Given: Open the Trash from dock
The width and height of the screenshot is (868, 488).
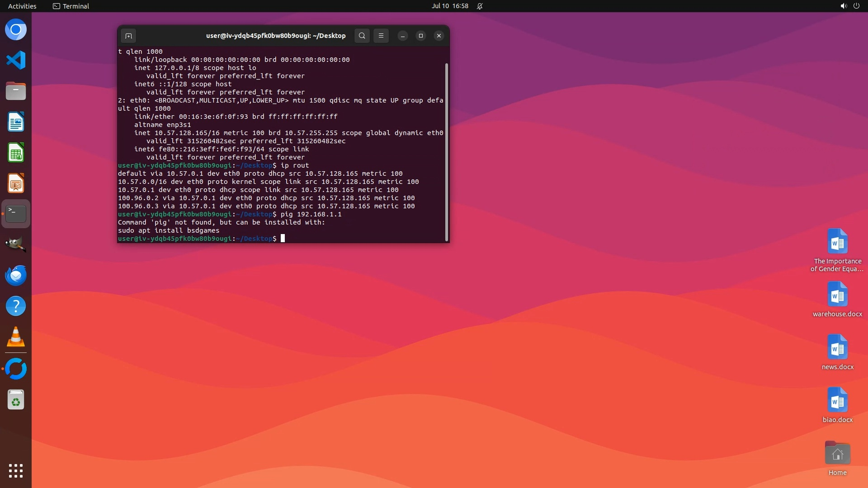Looking at the screenshot, I should pos(16,400).
